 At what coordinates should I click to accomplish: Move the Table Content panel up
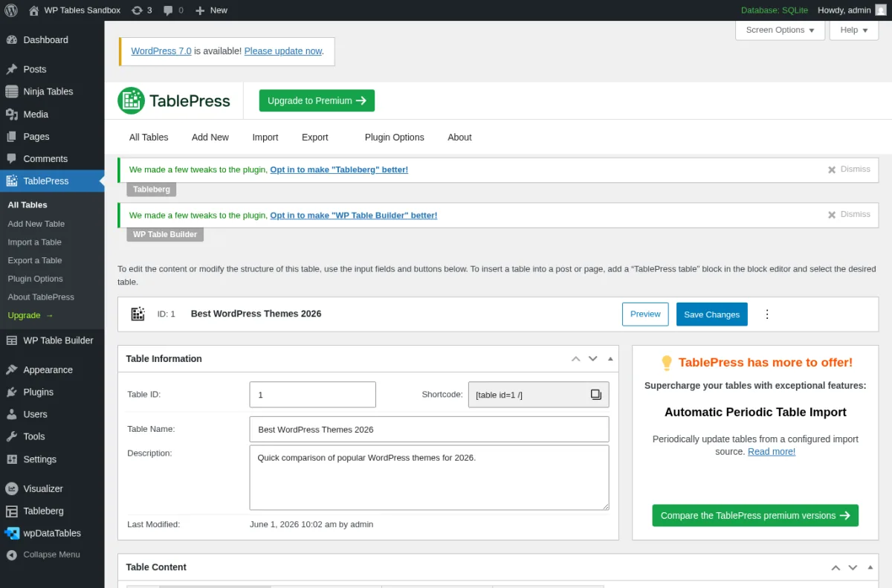point(836,567)
